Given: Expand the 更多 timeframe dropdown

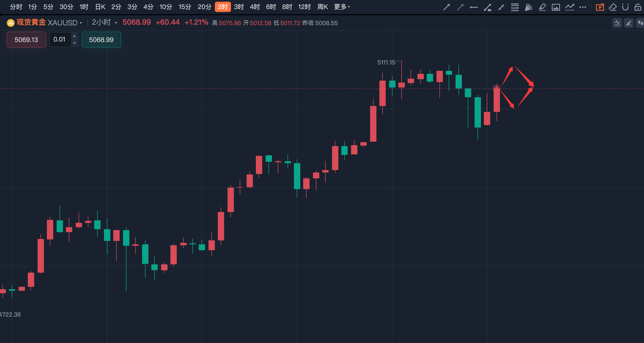Looking at the screenshot, I should tap(342, 7).
